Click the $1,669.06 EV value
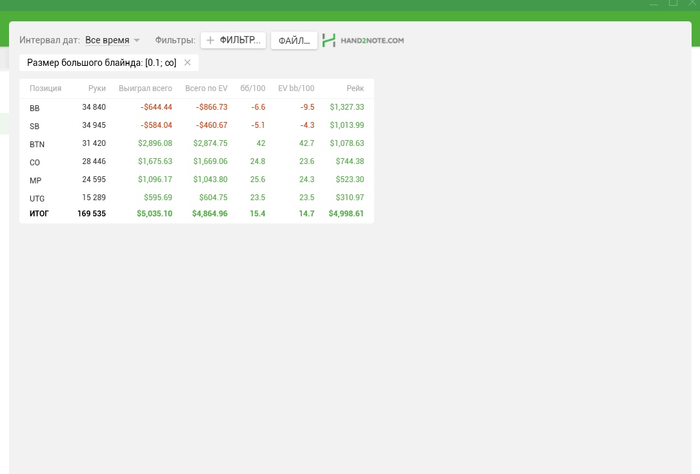700x474 pixels. pyautogui.click(x=210, y=161)
